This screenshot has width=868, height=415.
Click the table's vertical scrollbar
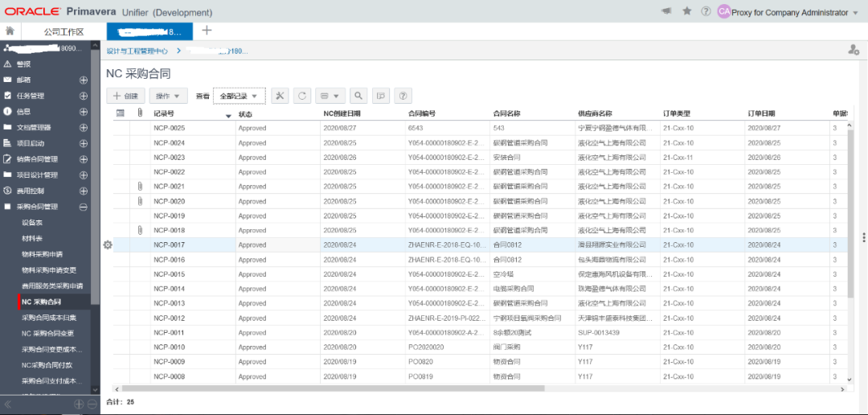pos(850,213)
